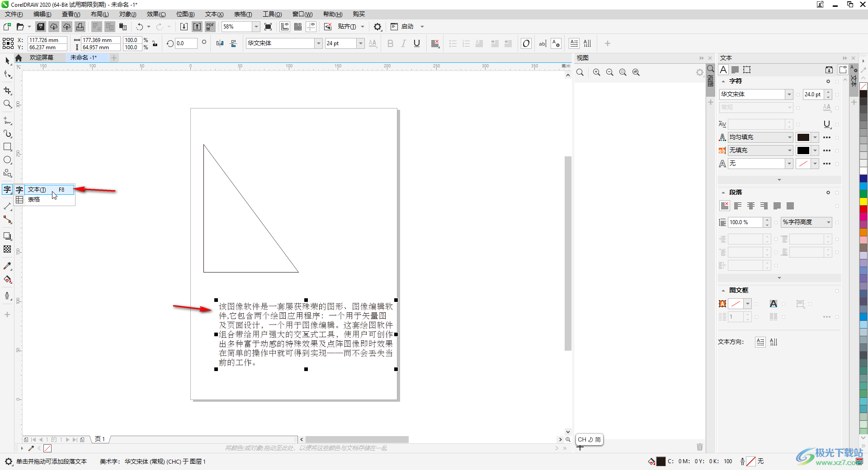Open the 位图 menu
This screenshot has width=868, height=470.
(185, 14)
